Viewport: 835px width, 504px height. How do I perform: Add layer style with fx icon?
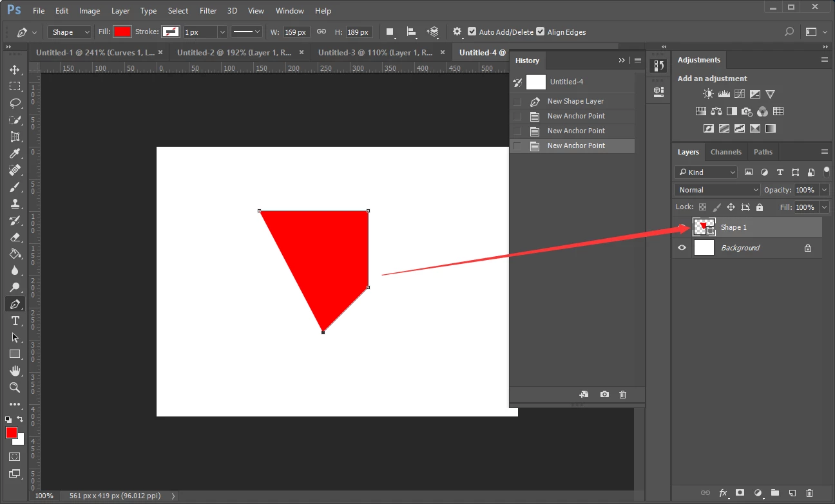click(723, 493)
